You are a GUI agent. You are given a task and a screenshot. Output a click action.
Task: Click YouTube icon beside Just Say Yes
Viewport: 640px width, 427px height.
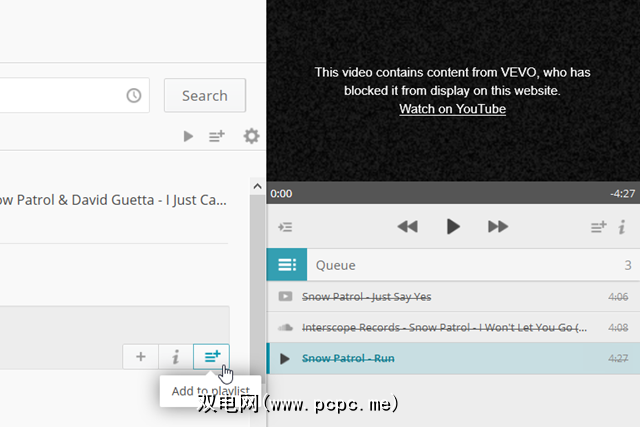[285, 296]
